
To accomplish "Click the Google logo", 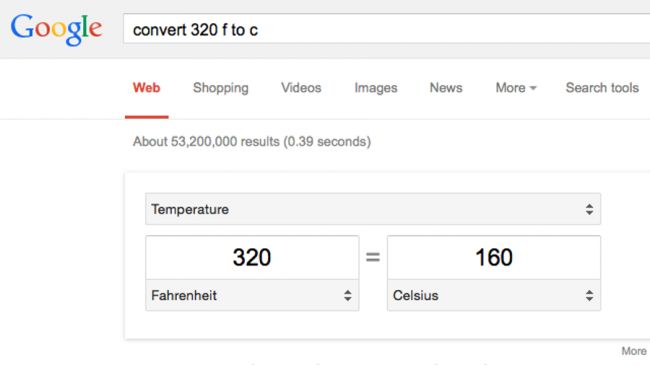I will click(56, 29).
